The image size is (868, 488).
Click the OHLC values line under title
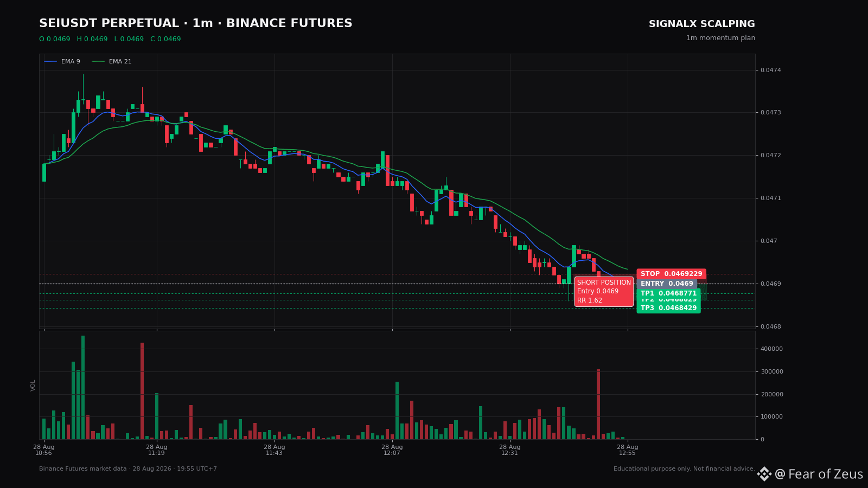(110, 39)
